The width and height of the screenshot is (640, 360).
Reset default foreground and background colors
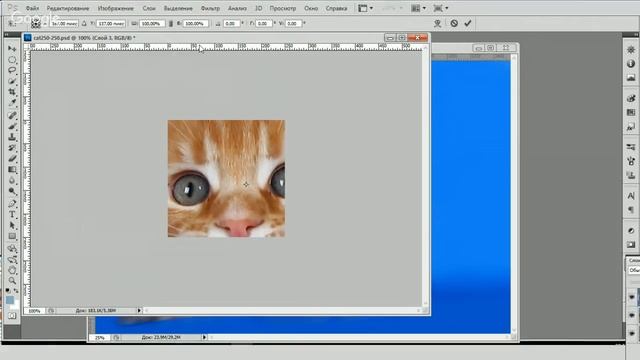[8, 291]
